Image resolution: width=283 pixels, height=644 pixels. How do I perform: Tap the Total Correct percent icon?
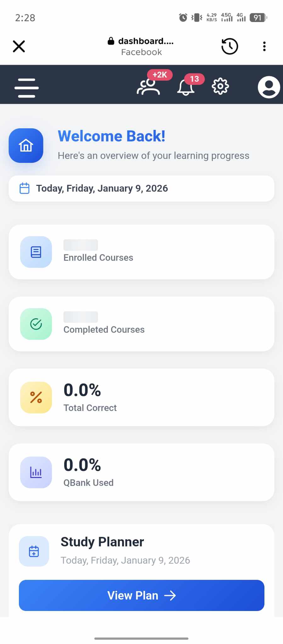click(x=36, y=397)
